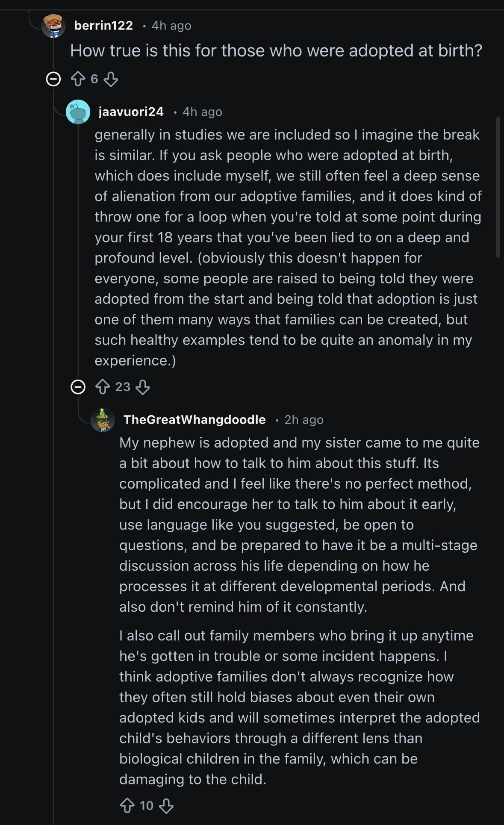Image resolution: width=504 pixels, height=825 pixels.
Task: Downvote jaavuori24's comment
Action: pos(143,387)
